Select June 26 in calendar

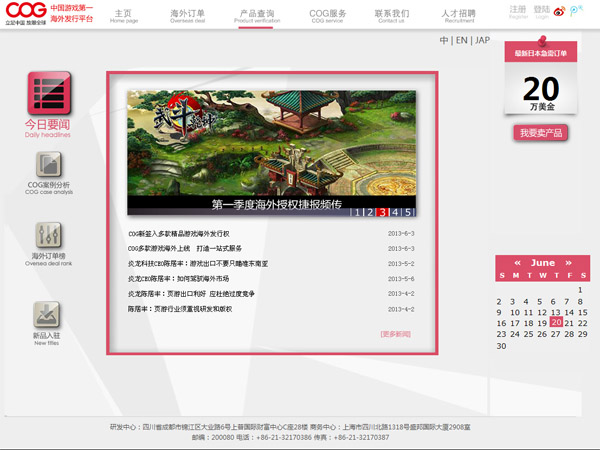tap(542, 334)
